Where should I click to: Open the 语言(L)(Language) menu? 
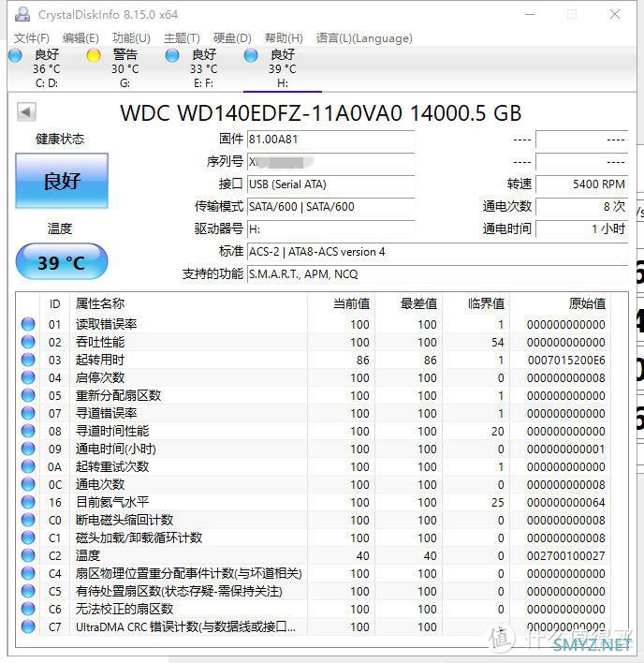pyautogui.click(x=364, y=38)
